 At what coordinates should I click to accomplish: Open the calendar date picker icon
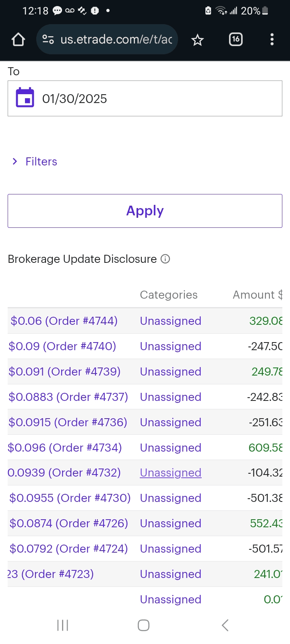(25, 98)
